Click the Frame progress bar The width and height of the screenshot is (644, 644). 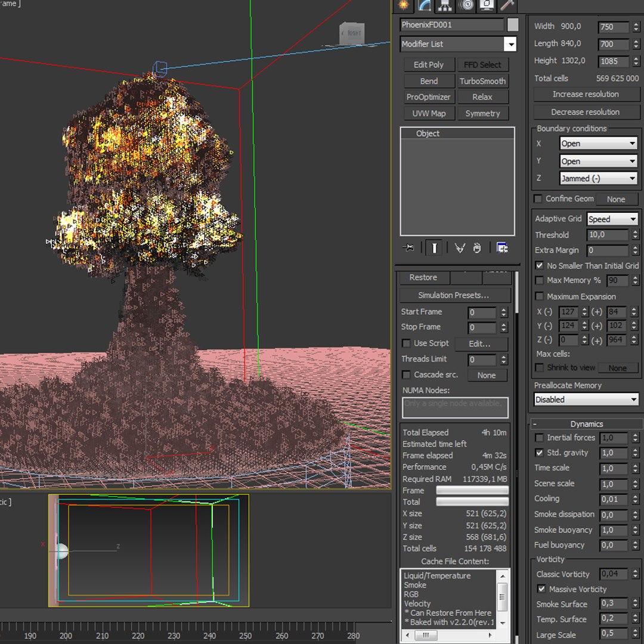[x=472, y=490]
